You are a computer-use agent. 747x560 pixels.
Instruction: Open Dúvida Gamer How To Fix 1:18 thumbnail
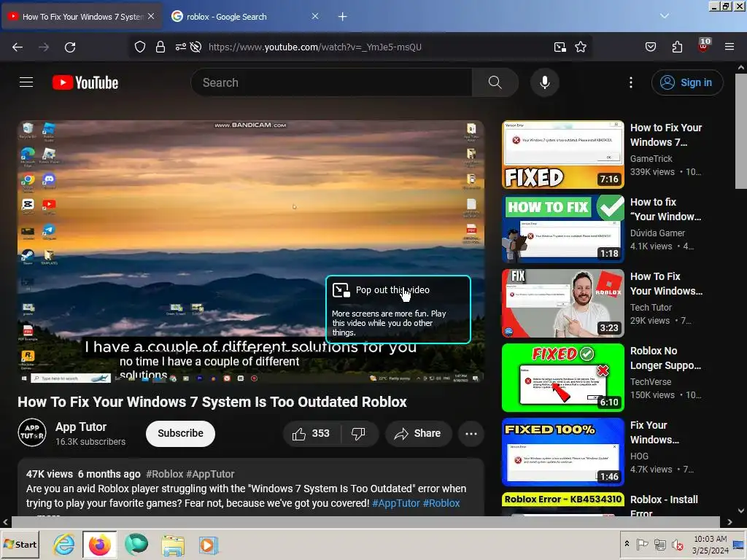(562, 229)
